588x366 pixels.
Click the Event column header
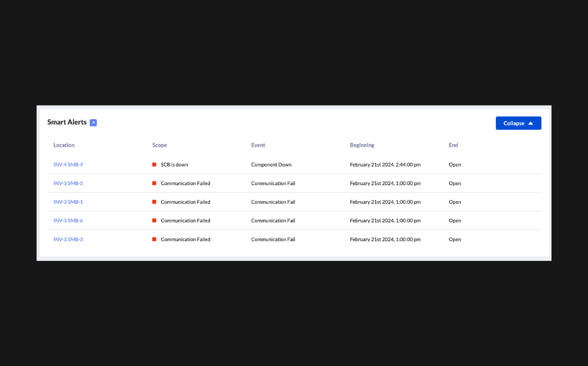[x=258, y=145]
